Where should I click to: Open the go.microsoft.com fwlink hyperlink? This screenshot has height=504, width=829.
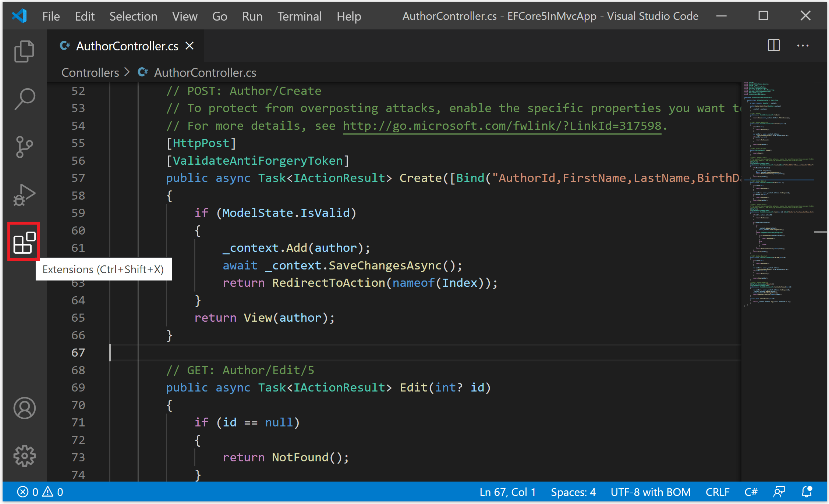click(x=502, y=125)
